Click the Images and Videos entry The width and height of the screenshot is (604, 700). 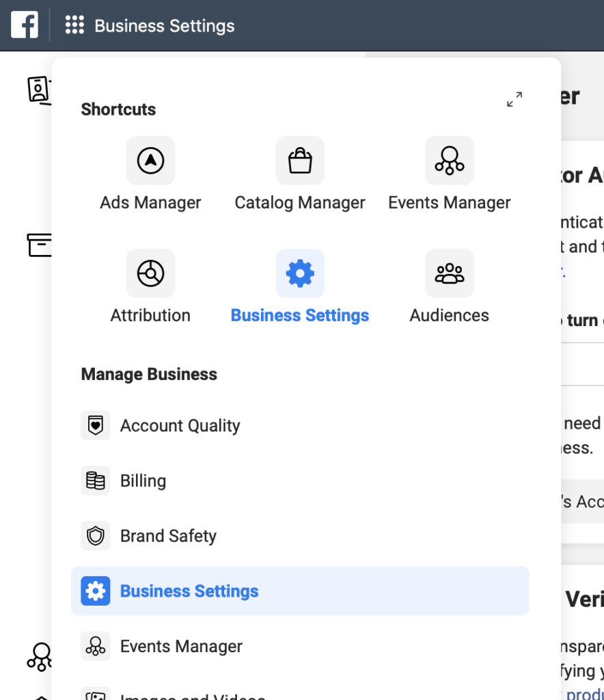pyautogui.click(x=192, y=695)
